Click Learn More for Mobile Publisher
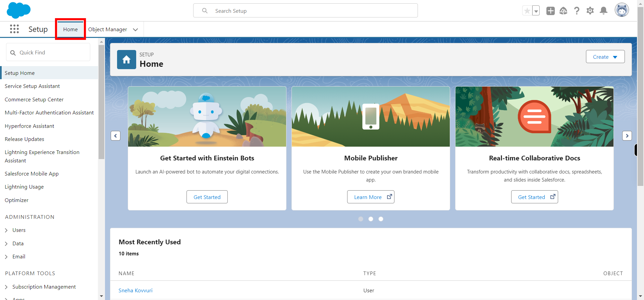 [371, 197]
